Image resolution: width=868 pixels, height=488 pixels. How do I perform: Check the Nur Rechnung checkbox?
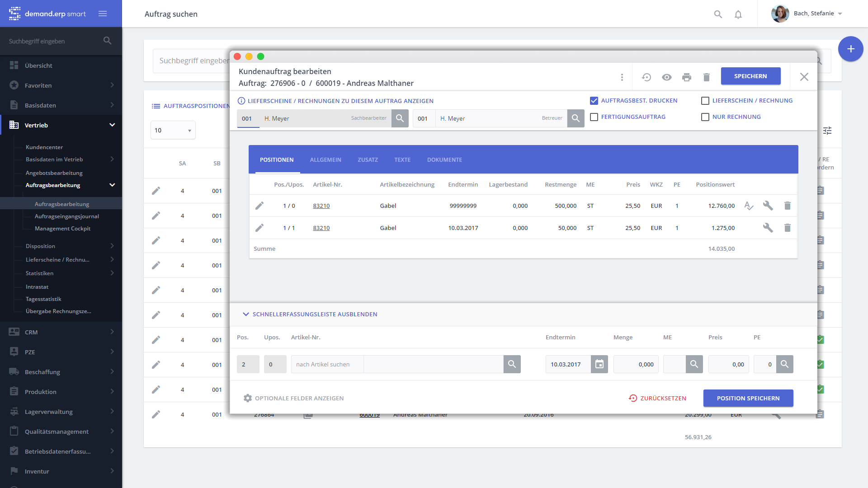coord(705,117)
